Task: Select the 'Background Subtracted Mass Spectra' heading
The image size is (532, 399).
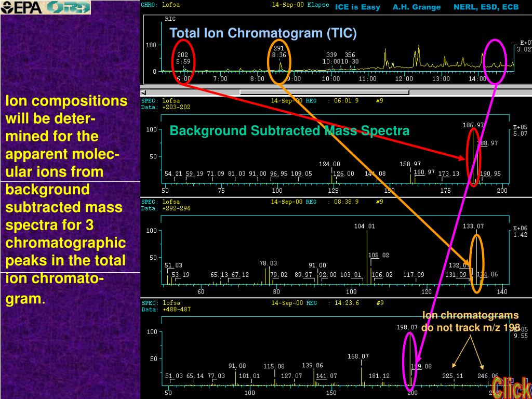Action: click(289, 130)
